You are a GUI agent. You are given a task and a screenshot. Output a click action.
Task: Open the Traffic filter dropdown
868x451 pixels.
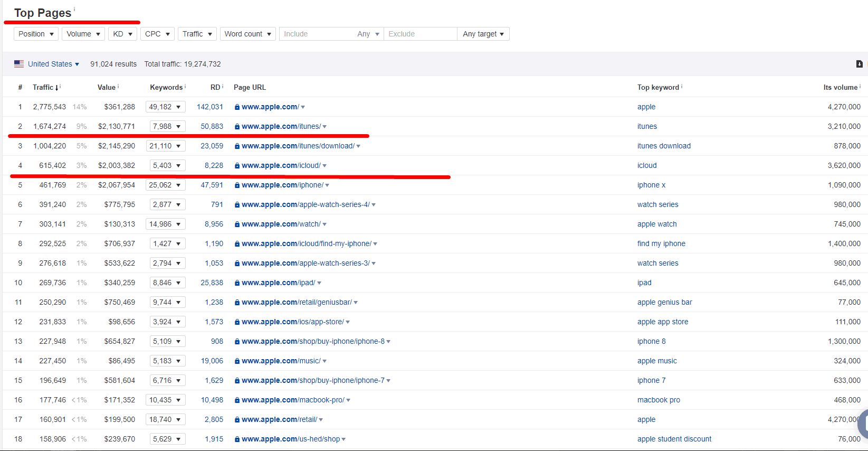click(x=197, y=34)
